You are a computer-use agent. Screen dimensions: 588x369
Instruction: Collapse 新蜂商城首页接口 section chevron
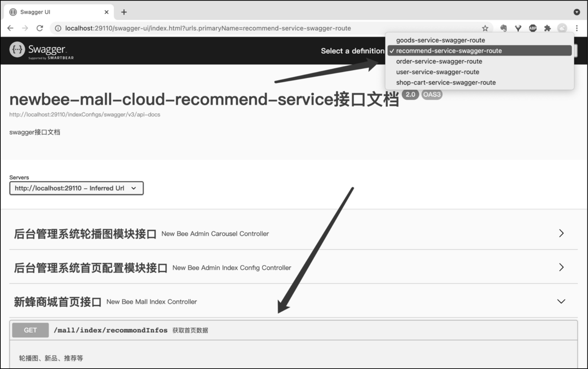tap(561, 301)
